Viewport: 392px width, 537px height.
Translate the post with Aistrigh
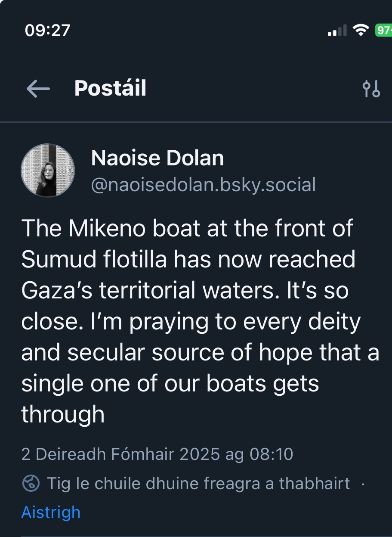51,512
